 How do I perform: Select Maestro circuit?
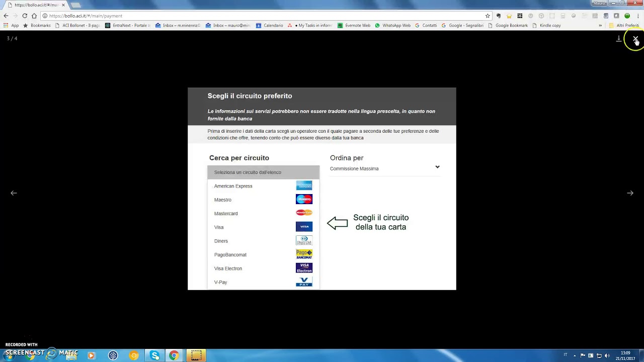point(263,200)
